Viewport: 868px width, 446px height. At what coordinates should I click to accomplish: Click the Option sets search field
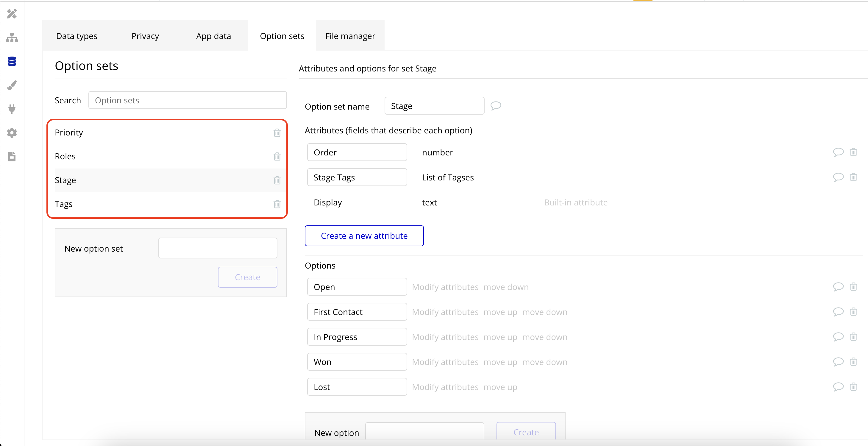click(187, 100)
